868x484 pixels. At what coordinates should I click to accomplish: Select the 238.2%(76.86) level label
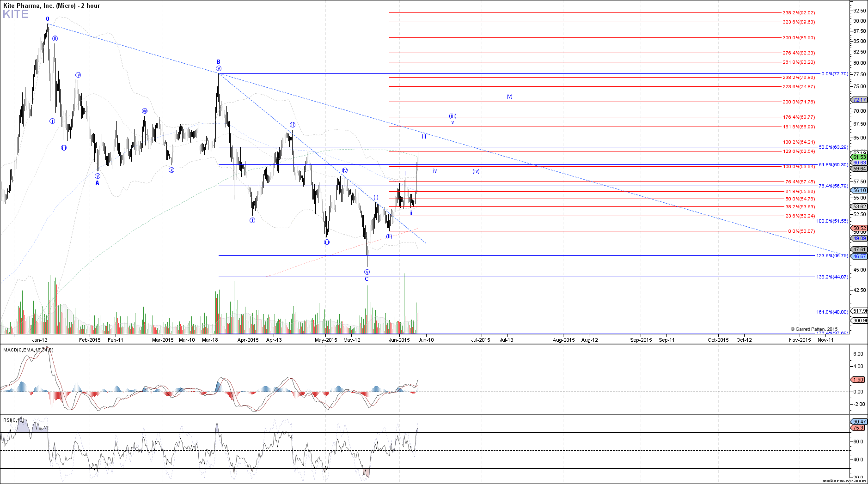799,78
